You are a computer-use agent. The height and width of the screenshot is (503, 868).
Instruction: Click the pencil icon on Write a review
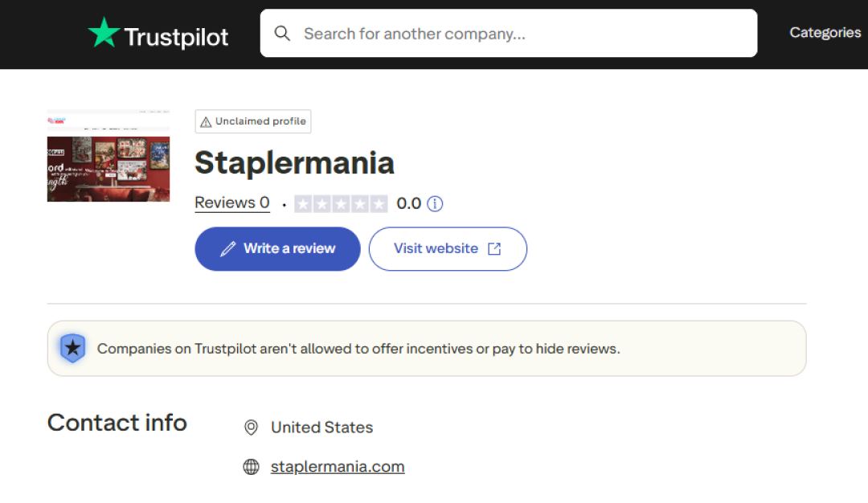(x=228, y=249)
